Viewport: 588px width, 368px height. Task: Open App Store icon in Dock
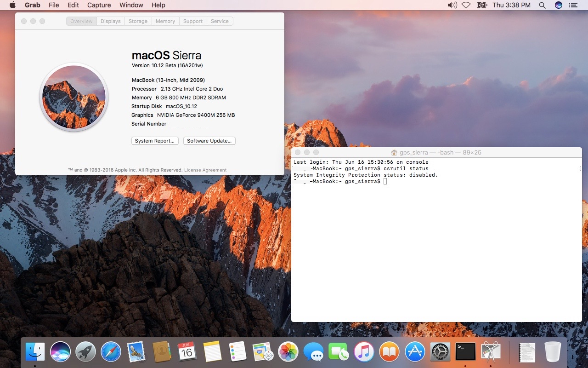[415, 352]
